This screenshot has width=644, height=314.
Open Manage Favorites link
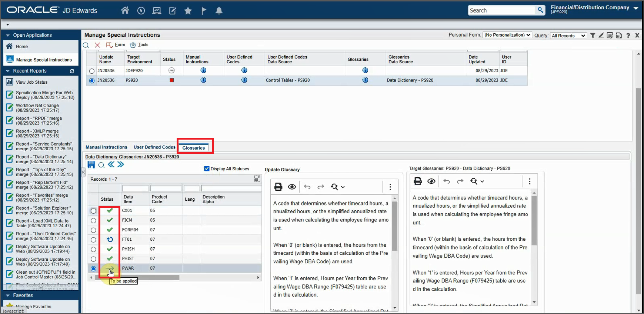33,307
